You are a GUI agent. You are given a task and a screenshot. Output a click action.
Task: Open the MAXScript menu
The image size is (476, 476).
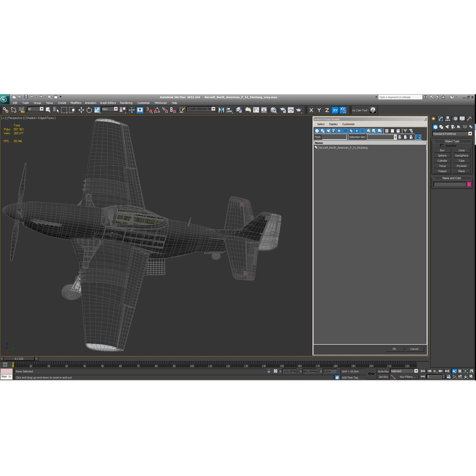[160, 103]
